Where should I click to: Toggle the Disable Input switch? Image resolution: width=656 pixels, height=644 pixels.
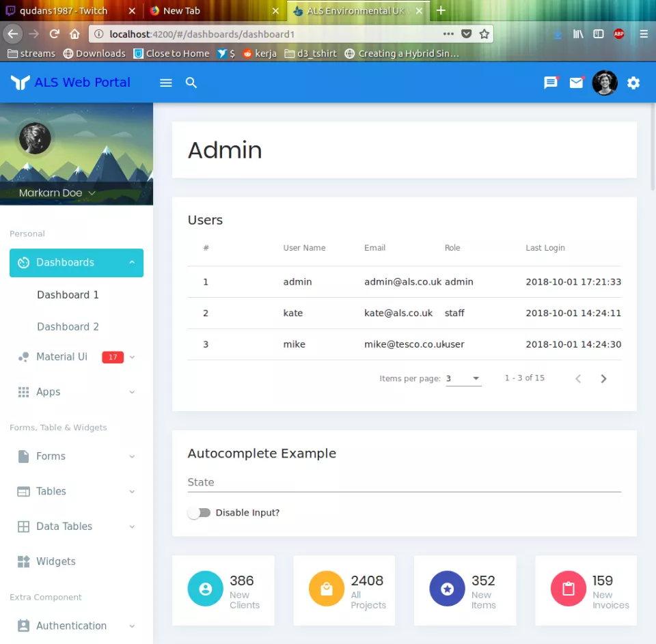[x=198, y=512]
